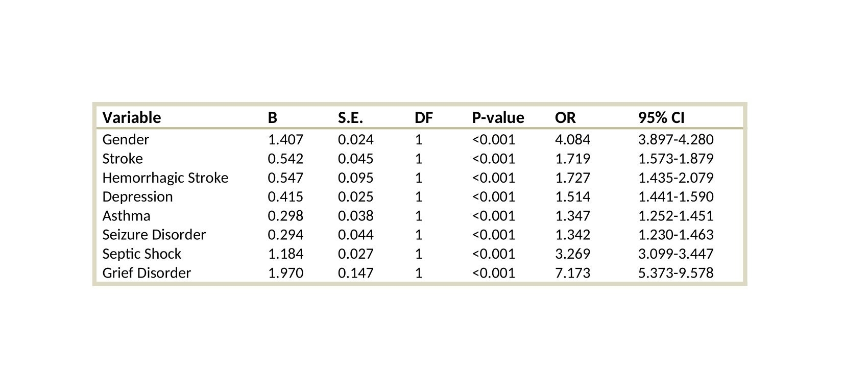Click the DF column header

click(423, 118)
